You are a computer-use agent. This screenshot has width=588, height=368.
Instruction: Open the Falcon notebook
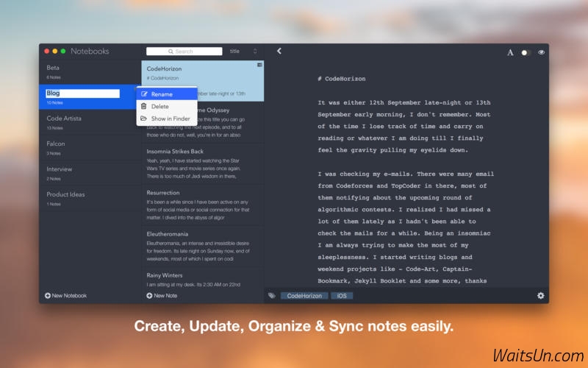90,148
